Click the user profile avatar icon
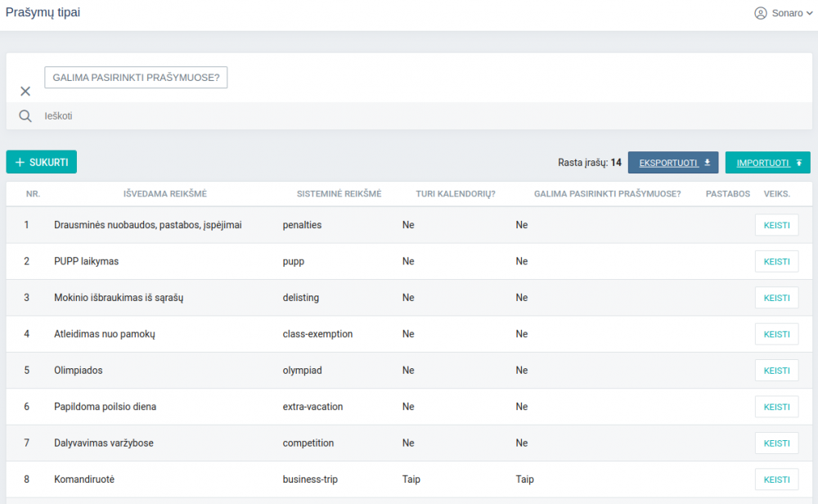The width and height of the screenshot is (818, 504). pyautogui.click(x=761, y=13)
